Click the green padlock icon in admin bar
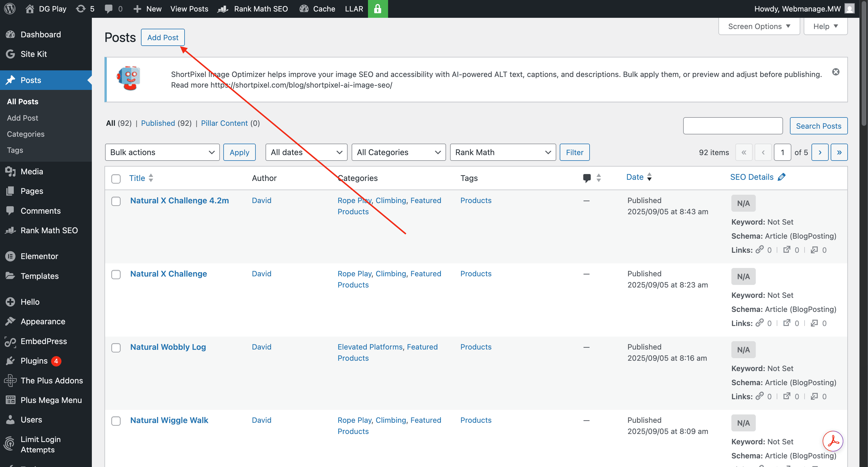Screen dimensions: 868x467 click(377, 9)
